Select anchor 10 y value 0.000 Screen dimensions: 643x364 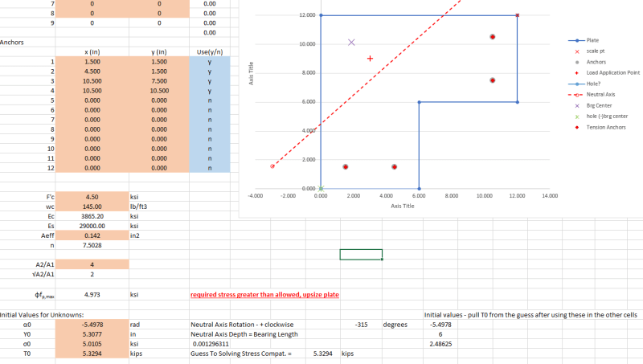(x=159, y=149)
